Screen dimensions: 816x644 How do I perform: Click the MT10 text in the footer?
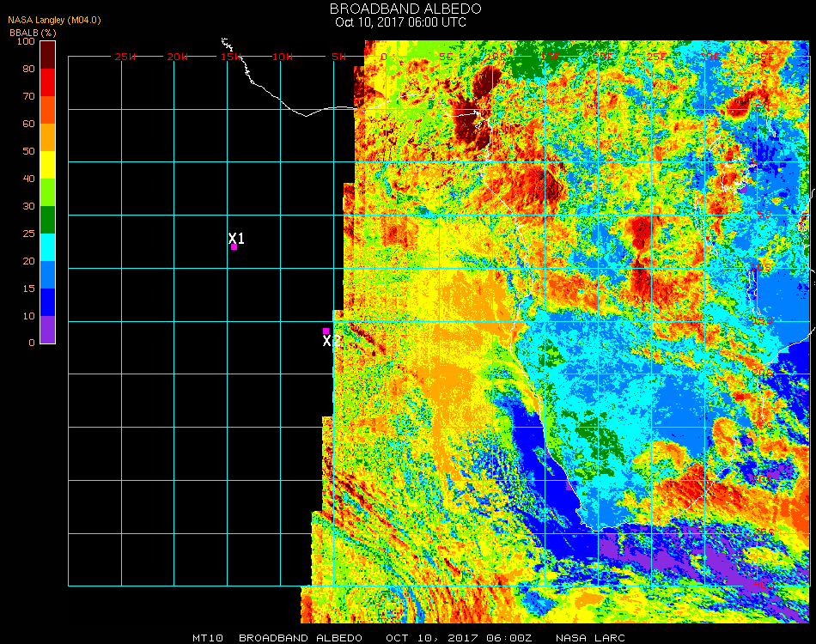[x=207, y=638]
